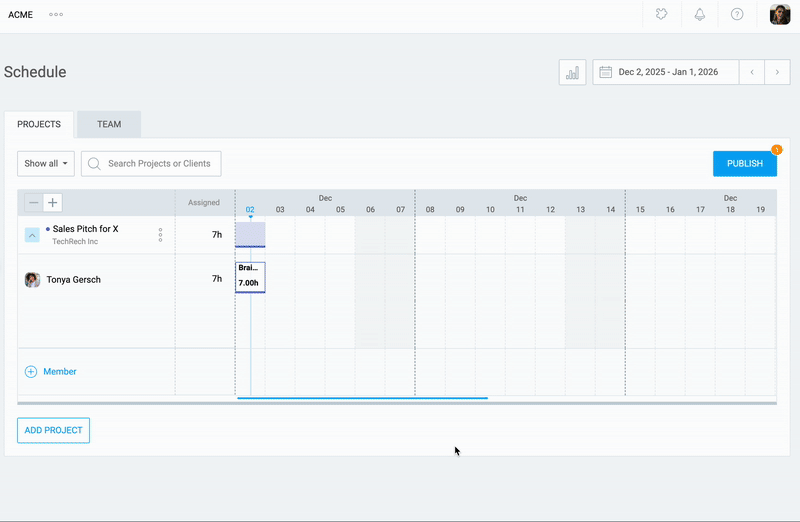Go to previous date range
800x522 pixels.
[752, 72]
